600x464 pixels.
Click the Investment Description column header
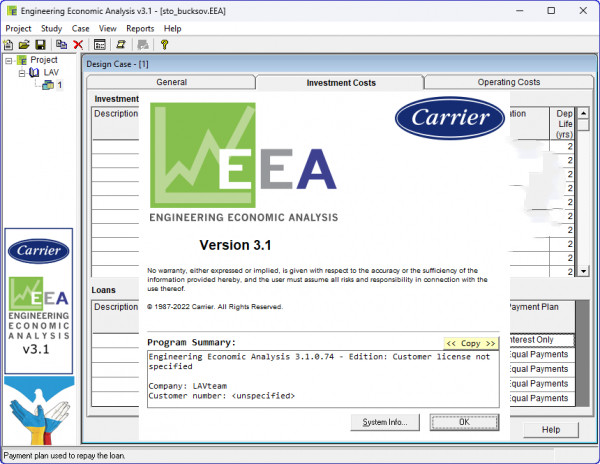pos(116,124)
